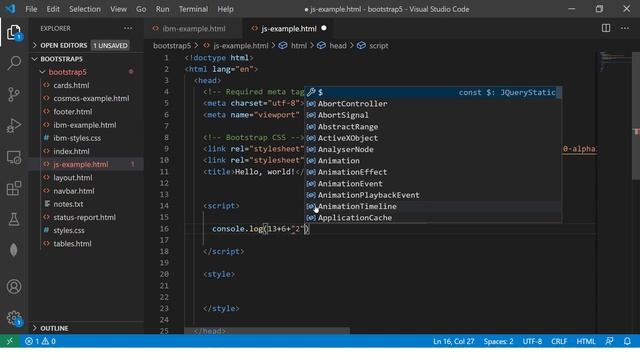Open the Go menu
The height and width of the screenshot is (360, 640).
pos(141,9)
